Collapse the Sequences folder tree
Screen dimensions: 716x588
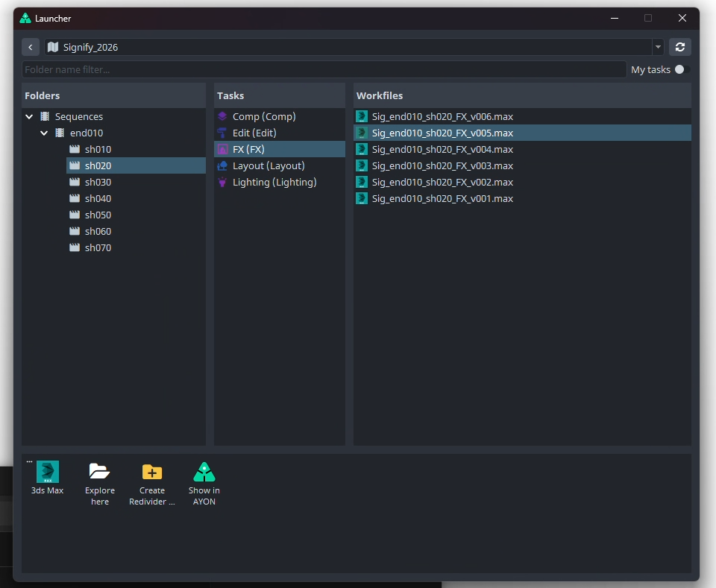click(29, 116)
